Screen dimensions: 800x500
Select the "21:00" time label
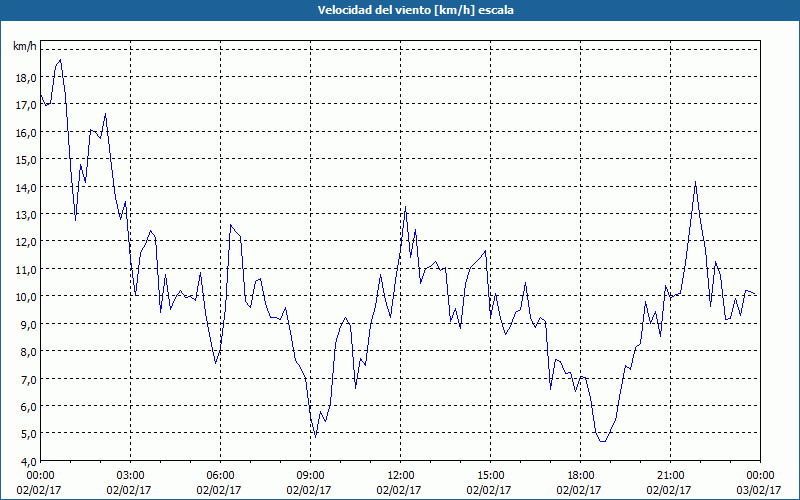coord(670,476)
